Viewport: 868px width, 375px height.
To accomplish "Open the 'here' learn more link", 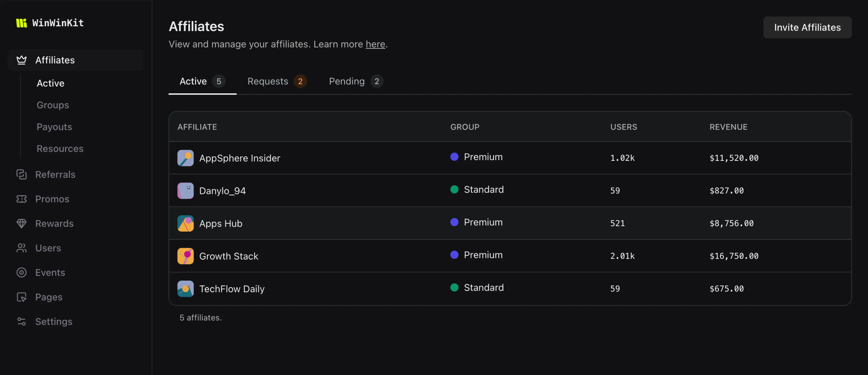I will pos(375,44).
